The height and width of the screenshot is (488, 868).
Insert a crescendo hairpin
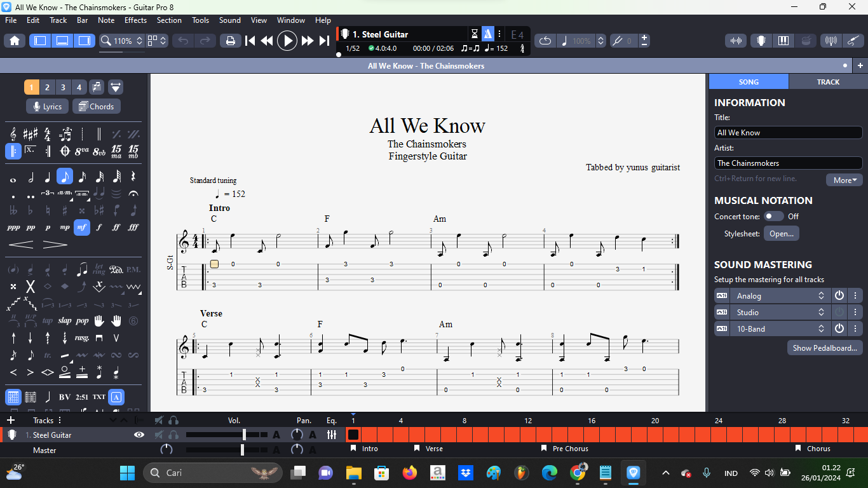(21, 244)
